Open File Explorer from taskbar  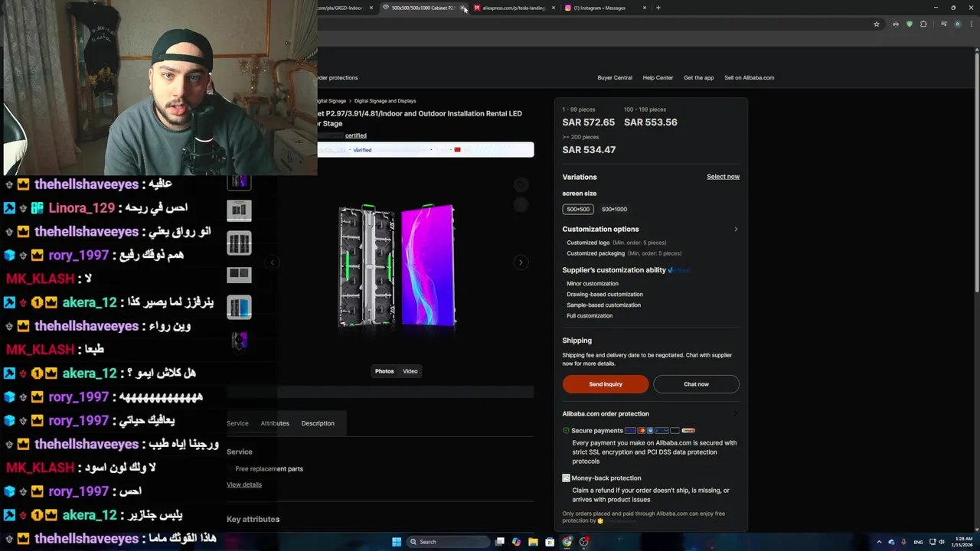533,542
